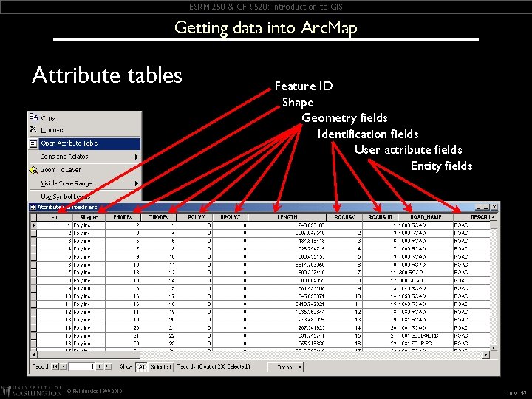Choose Remove in the layer context menu

pos(84,129)
